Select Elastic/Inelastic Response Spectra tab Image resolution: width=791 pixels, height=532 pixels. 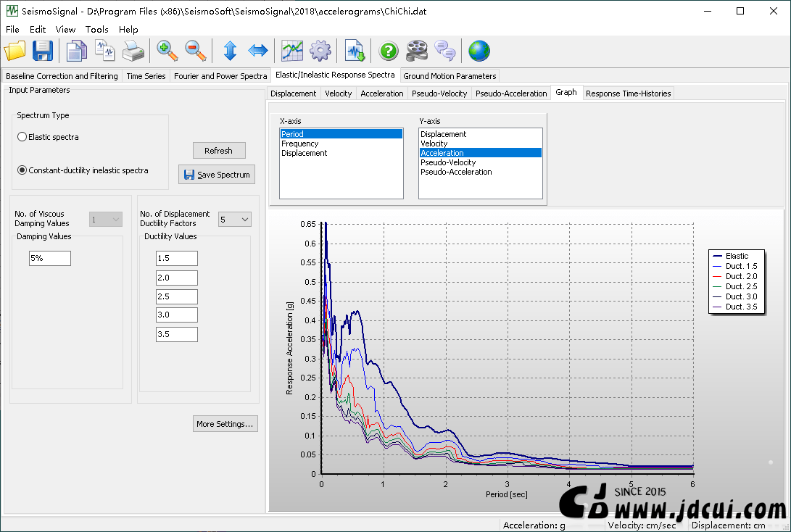point(335,75)
